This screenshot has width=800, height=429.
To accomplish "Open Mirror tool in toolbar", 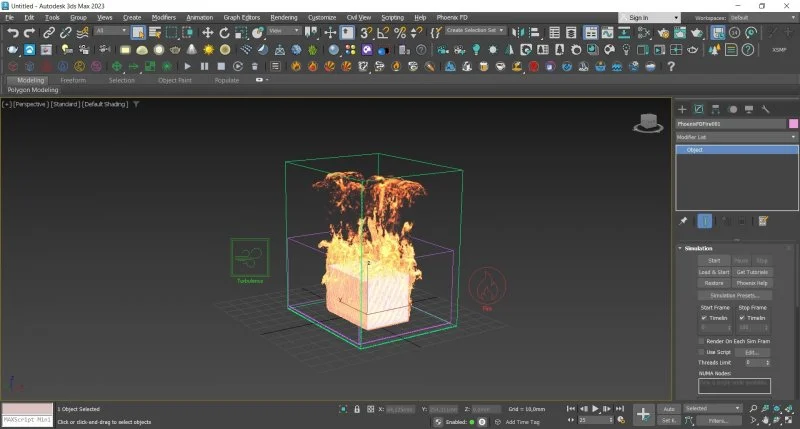I will (518, 33).
